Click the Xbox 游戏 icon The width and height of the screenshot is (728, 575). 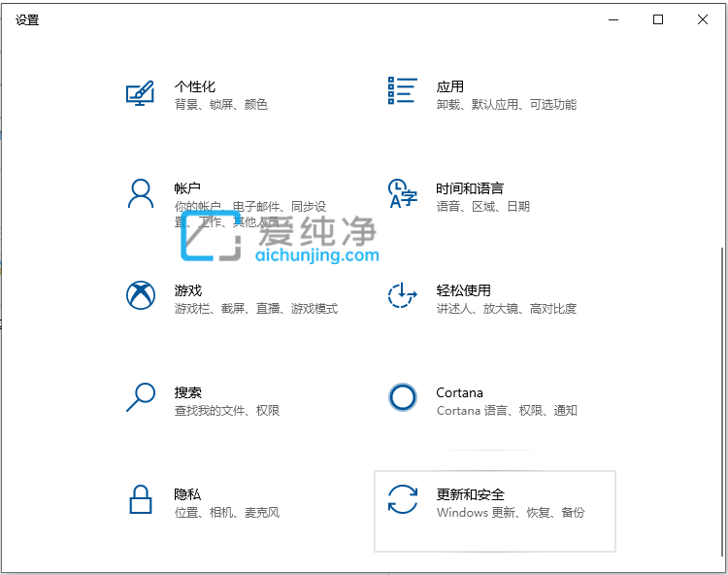coord(141,295)
